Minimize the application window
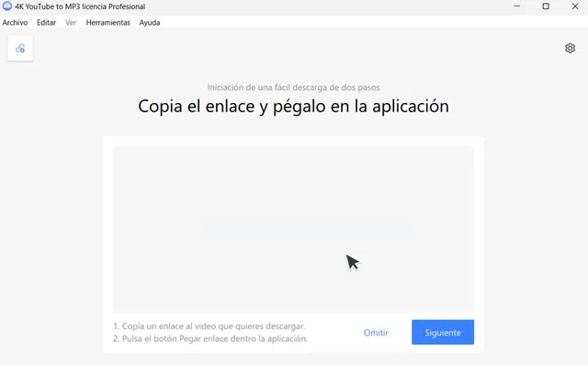This screenshot has width=588, height=366. click(x=516, y=6)
